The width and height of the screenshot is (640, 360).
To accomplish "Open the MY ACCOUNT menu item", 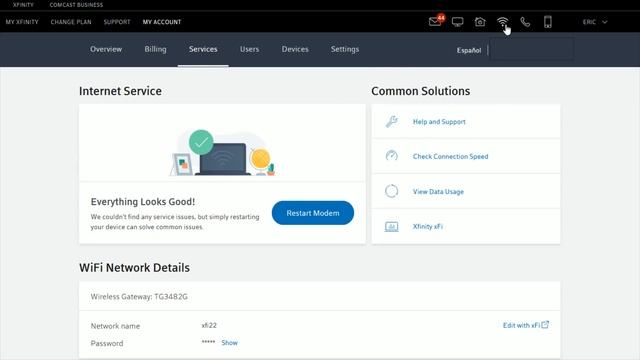I will (162, 22).
